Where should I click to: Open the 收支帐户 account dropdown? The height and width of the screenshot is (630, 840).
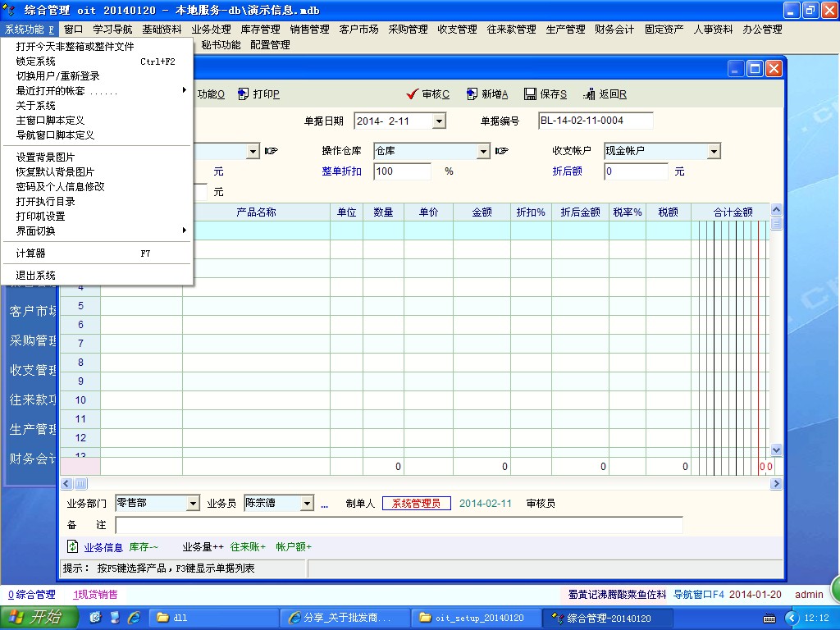point(714,151)
